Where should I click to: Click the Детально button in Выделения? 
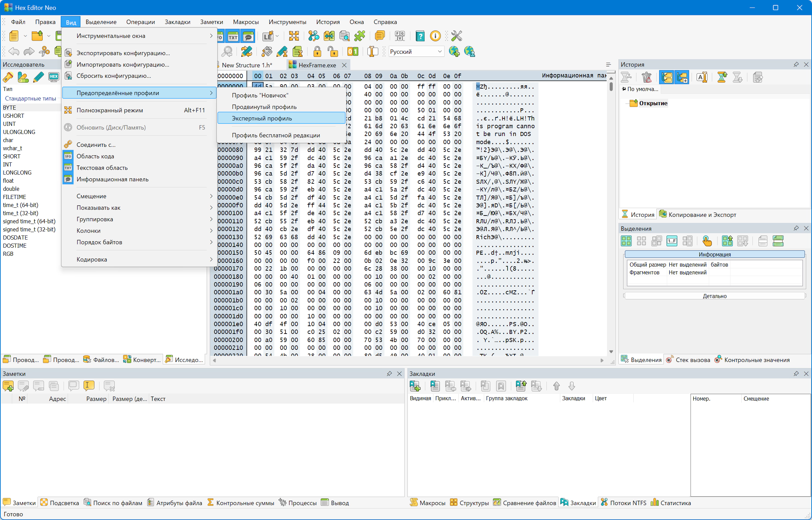click(714, 296)
